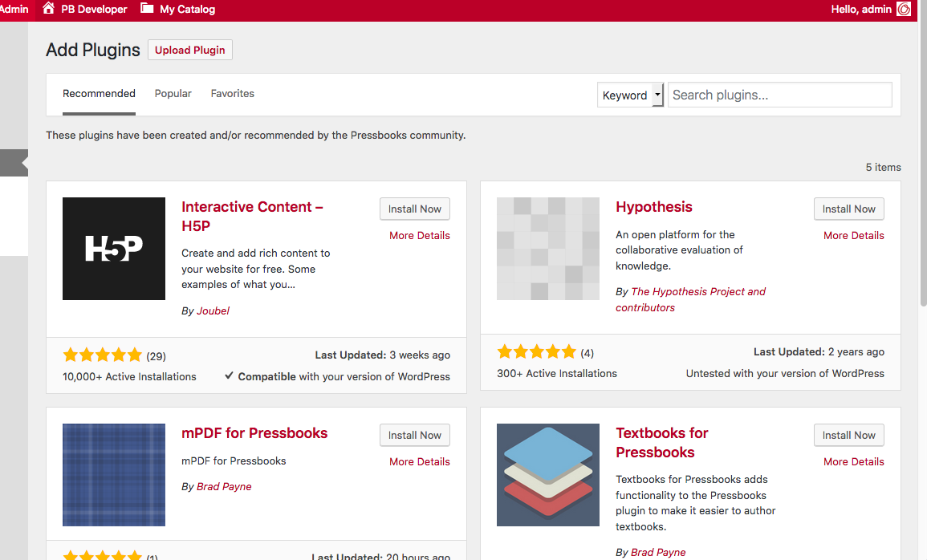Click the Search plugins input field
The image size is (927, 560).
(x=780, y=95)
